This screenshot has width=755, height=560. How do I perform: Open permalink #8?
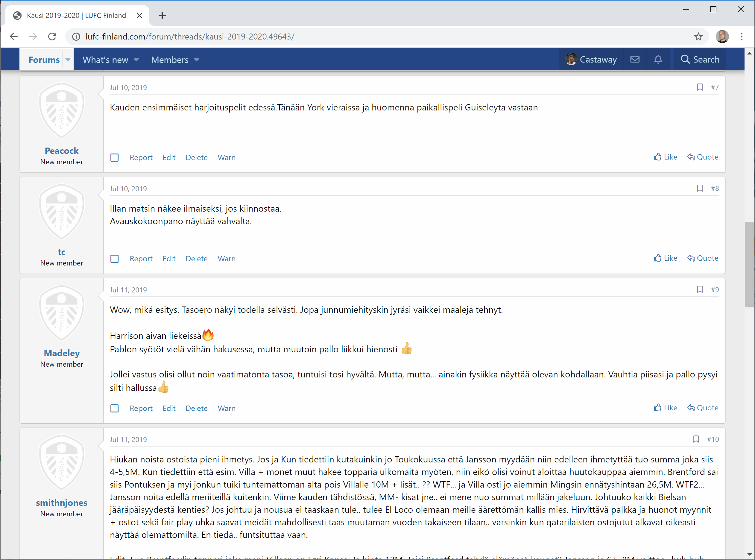tap(715, 188)
